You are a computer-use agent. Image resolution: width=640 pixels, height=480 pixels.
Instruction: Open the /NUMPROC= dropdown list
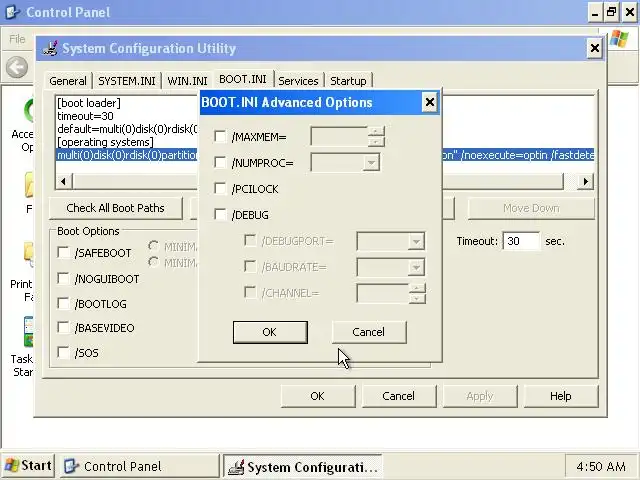click(x=371, y=163)
